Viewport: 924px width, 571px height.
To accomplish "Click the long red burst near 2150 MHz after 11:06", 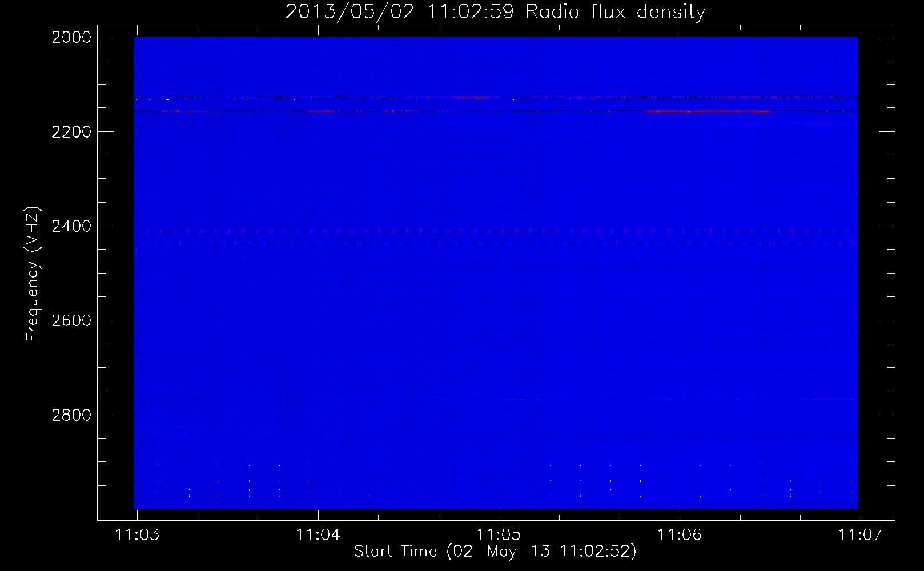I will click(707, 111).
